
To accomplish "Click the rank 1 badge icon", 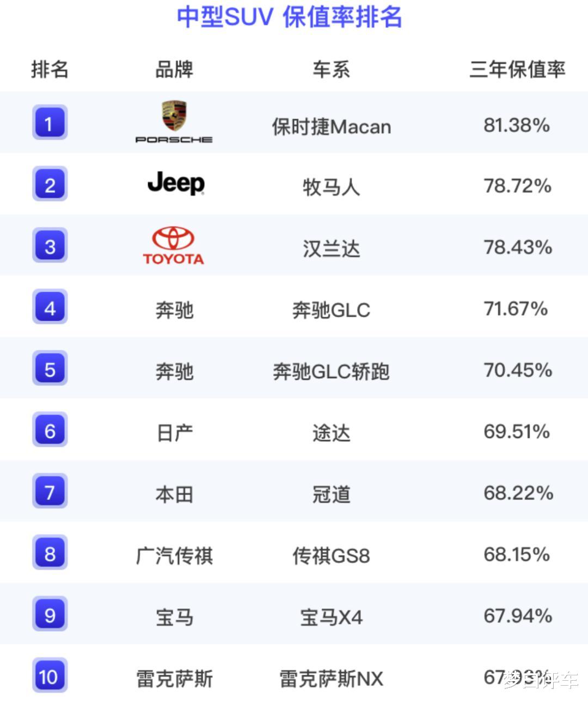I will tap(50, 123).
